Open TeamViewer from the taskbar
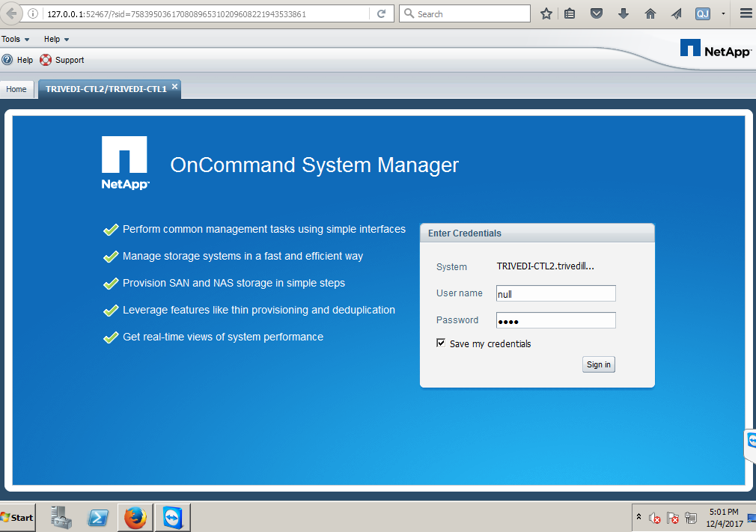 tap(172, 517)
